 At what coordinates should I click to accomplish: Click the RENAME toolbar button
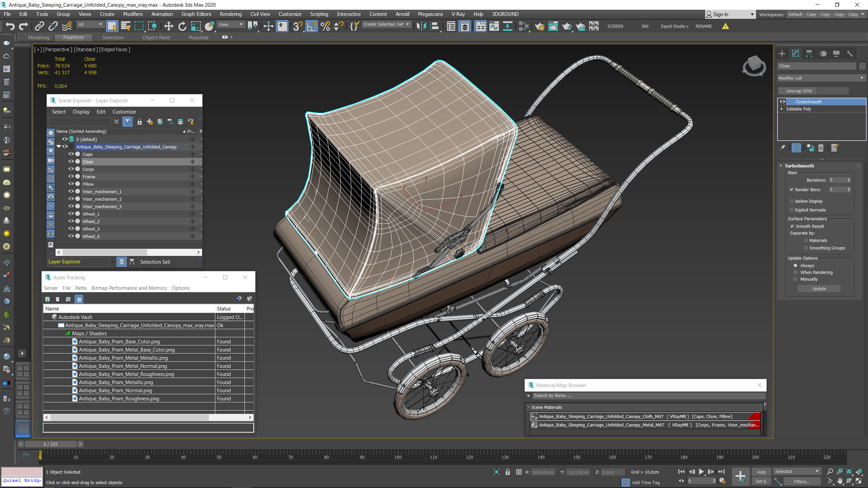tap(703, 26)
